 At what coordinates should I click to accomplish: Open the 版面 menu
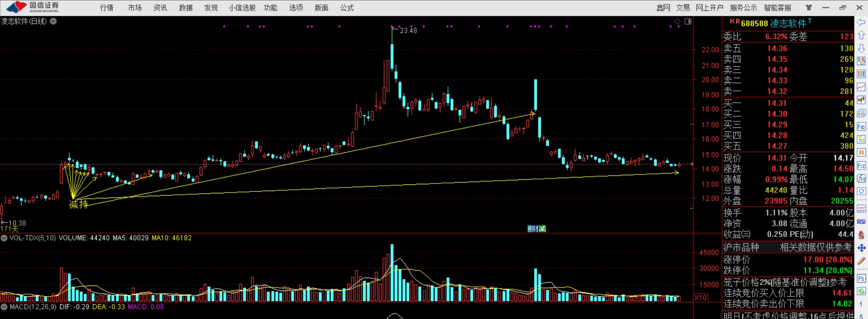pyautogui.click(x=321, y=8)
